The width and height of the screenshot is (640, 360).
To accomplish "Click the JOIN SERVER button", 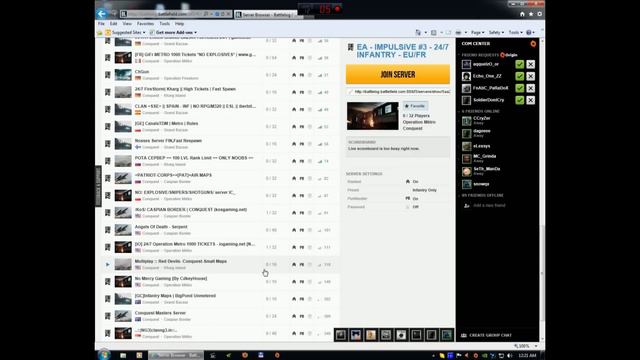I will [x=398, y=75].
